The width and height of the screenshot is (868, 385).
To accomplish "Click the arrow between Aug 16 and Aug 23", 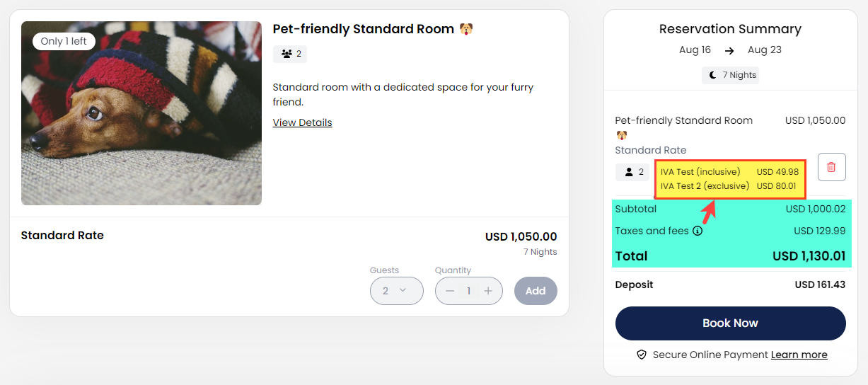I will 729,50.
